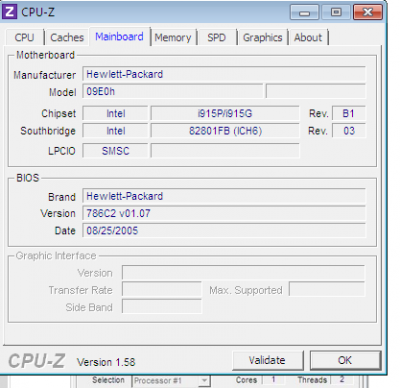The width and height of the screenshot is (400, 388).
Task: Minimize the CPU-Z window
Action: coord(304,12)
